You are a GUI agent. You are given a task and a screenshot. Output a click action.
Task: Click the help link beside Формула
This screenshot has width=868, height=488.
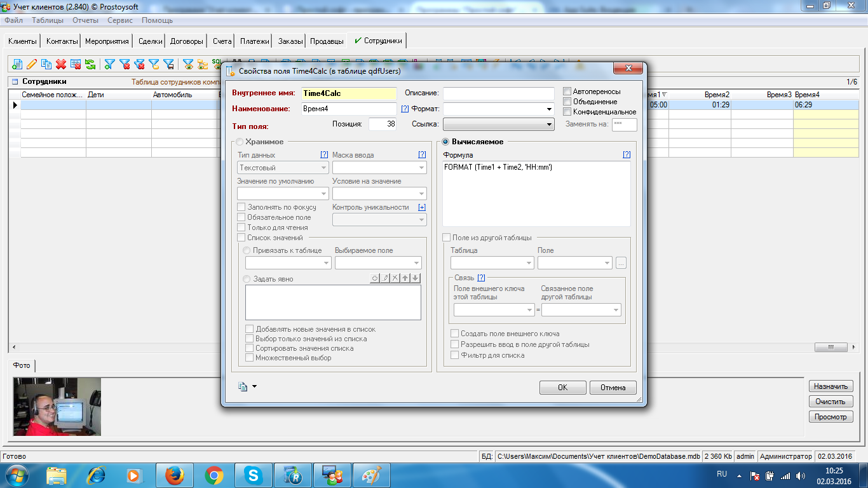pos(627,155)
